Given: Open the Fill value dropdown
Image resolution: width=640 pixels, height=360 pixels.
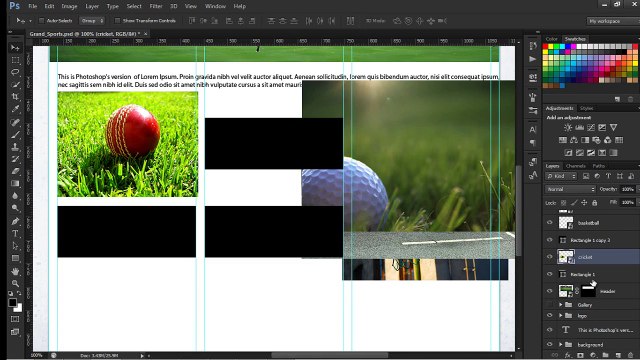Looking at the screenshot, I should pos(629,202).
